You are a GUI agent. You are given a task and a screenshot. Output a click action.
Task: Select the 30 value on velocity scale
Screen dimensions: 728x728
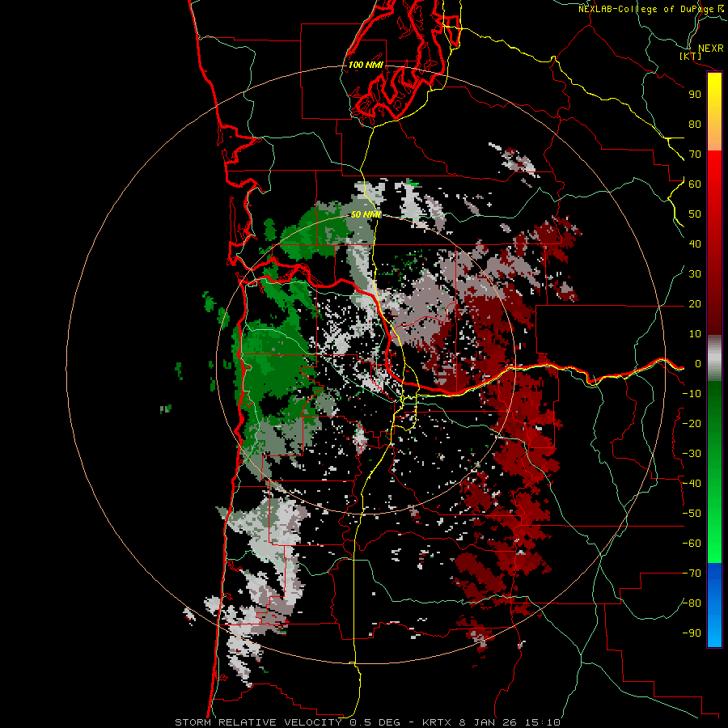[695, 274]
